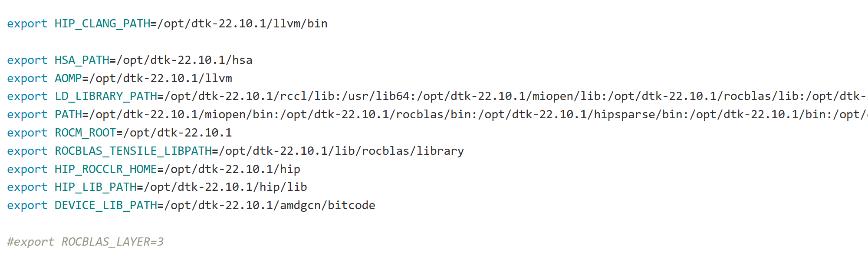Click the HSA_PATH variable name
Viewport: 868px width, 260px height.
(82, 60)
